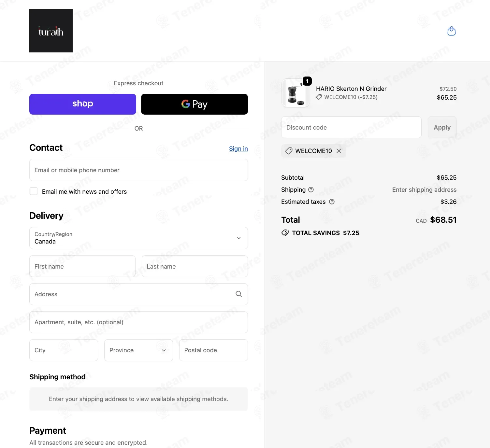Select the Postal code field
This screenshot has height=448, width=490.
213,350
